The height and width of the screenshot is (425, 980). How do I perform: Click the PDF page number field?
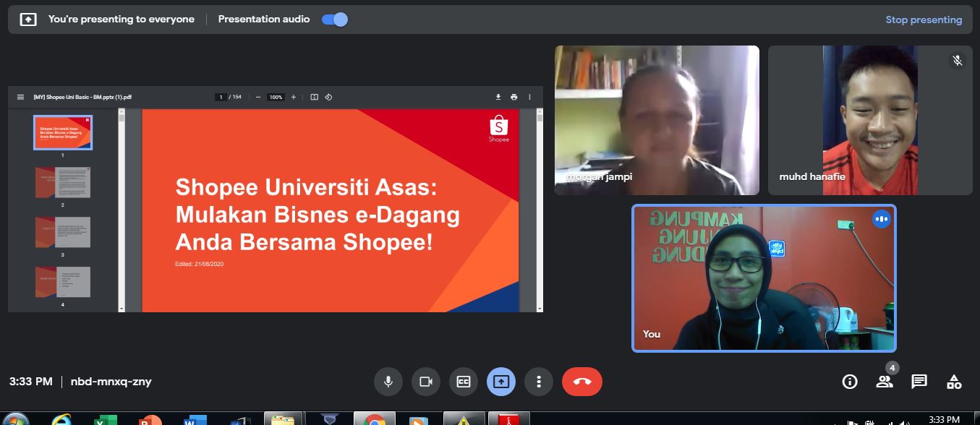pos(221,97)
